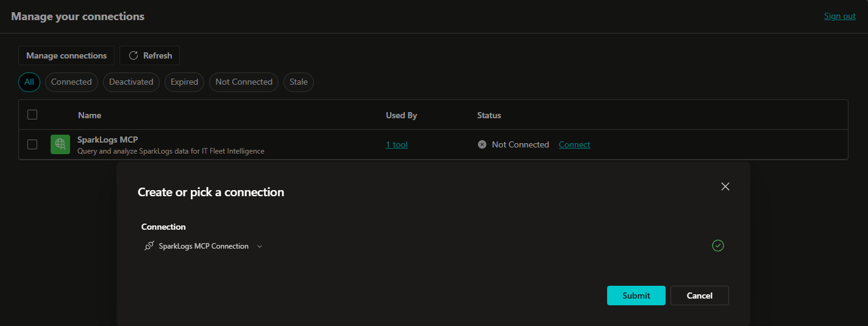
Task: Click the Manage connections button
Action: 66,55
